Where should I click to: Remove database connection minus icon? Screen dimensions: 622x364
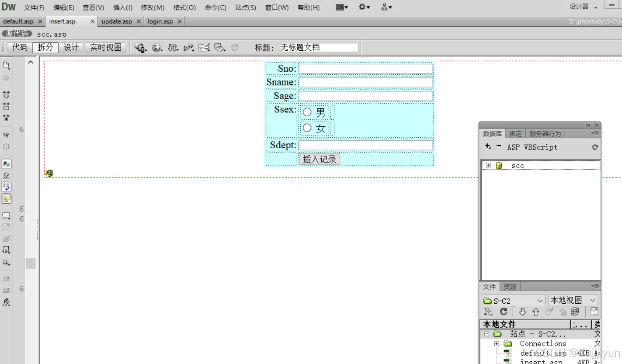[499, 146]
